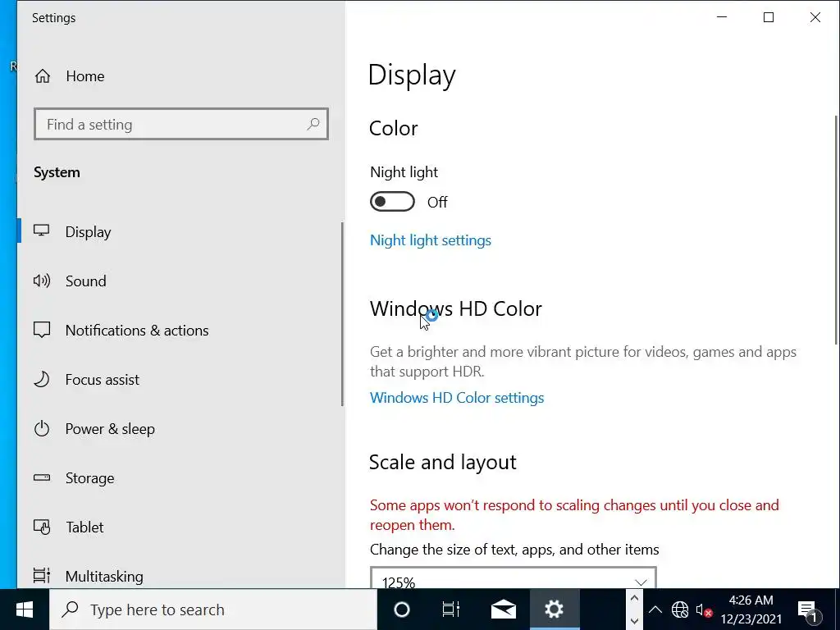Close the Settings window
The width and height of the screenshot is (840, 630).
coord(815,17)
